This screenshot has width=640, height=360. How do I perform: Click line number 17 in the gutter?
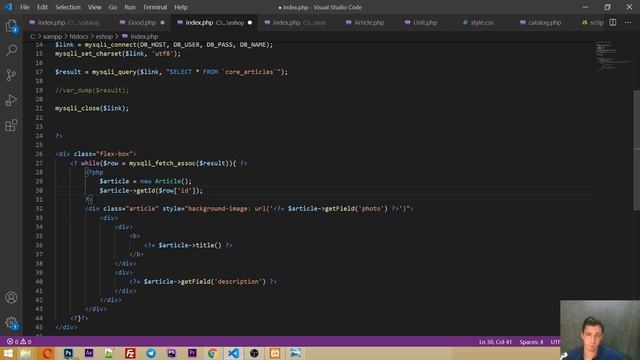pyautogui.click(x=39, y=72)
